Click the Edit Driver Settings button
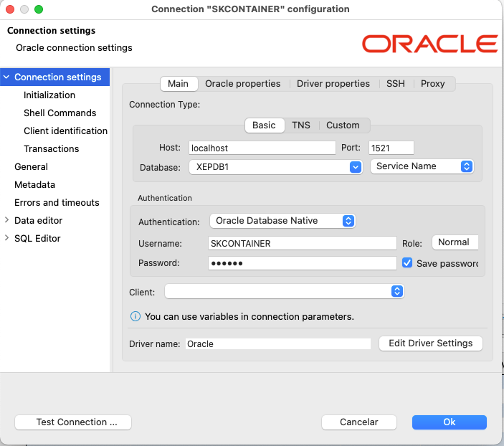The height and width of the screenshot is (446, 504). click(x=430, y=343)
